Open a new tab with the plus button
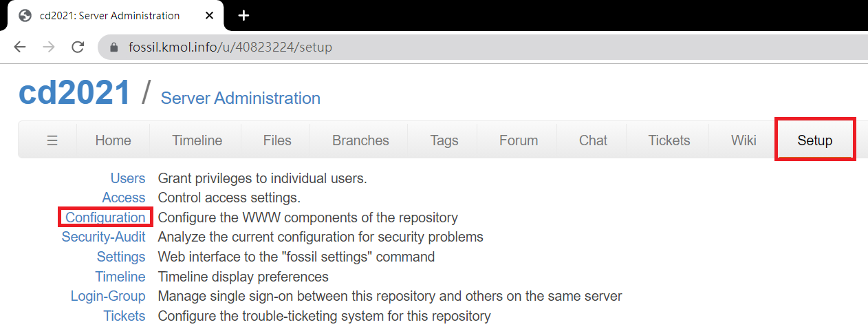 243,15
